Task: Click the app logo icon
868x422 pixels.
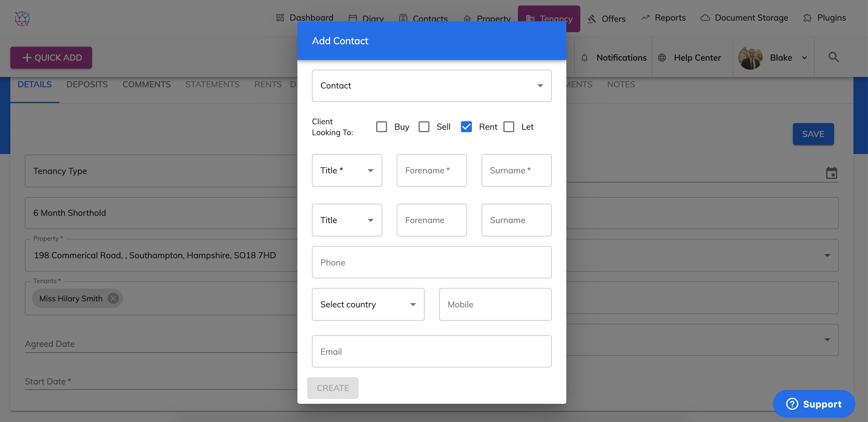Action: point(22,18)
